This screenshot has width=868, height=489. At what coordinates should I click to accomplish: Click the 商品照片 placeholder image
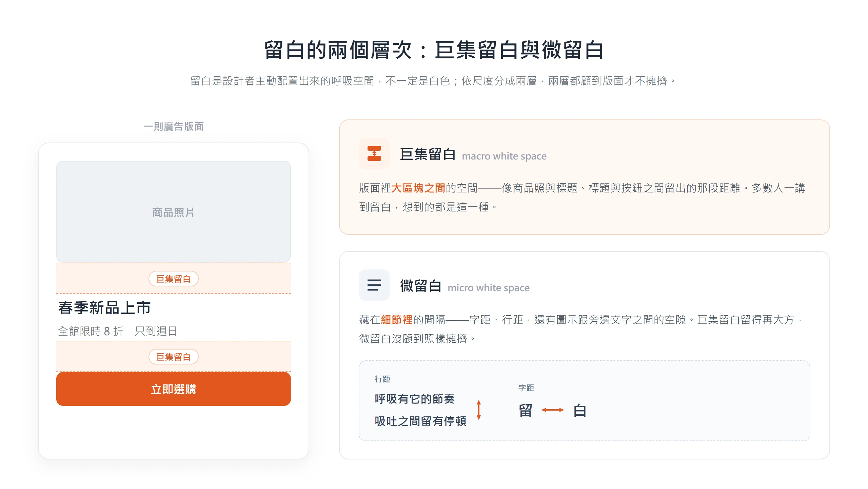(174, 212)
